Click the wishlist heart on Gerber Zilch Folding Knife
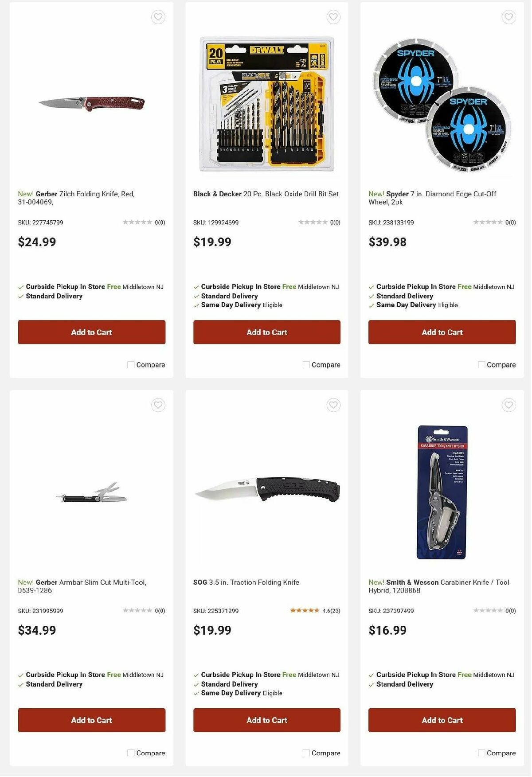This screenshot has width=532, height=777. [158, 17]
